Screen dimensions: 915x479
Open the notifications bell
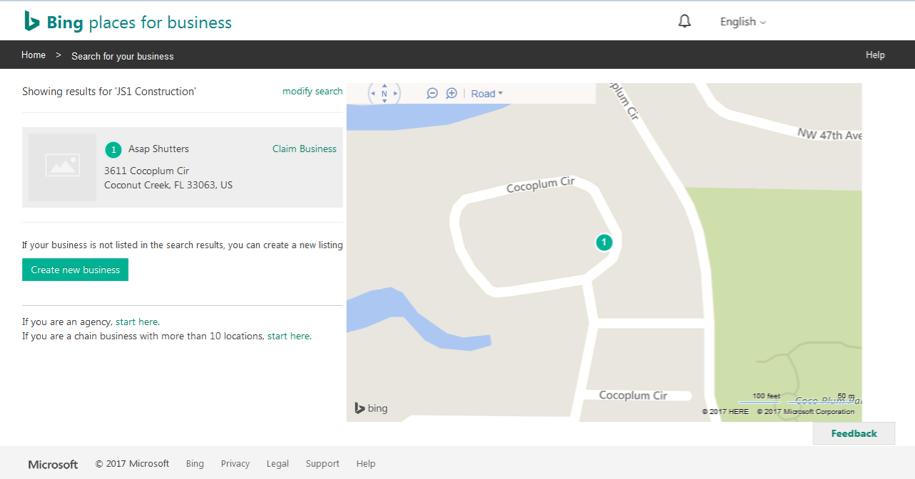pyautogui.click(x=684, y=22)
